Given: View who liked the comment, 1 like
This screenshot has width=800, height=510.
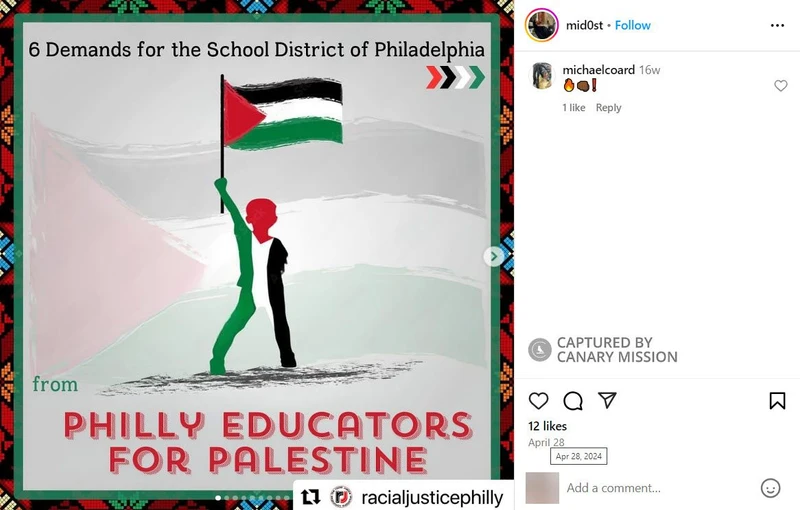Looking at the screenshot, I should [574, 108].
